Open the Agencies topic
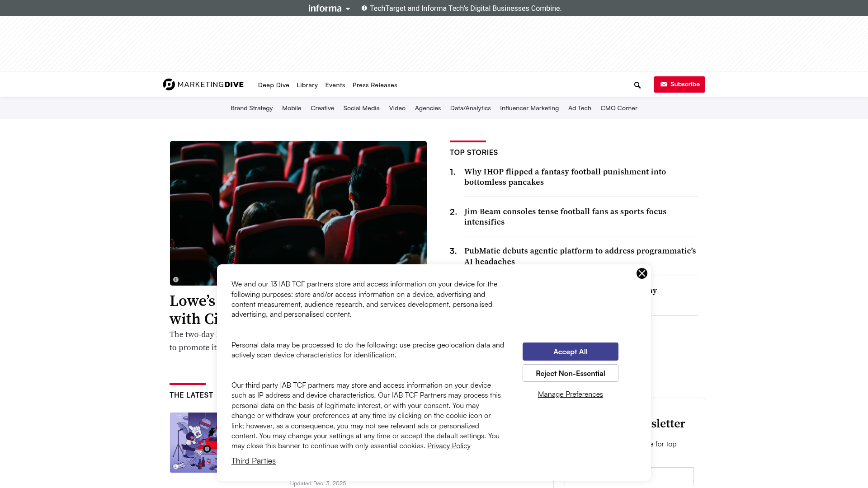Viewport: 868px width, 488px height. (x=428, y=108)
